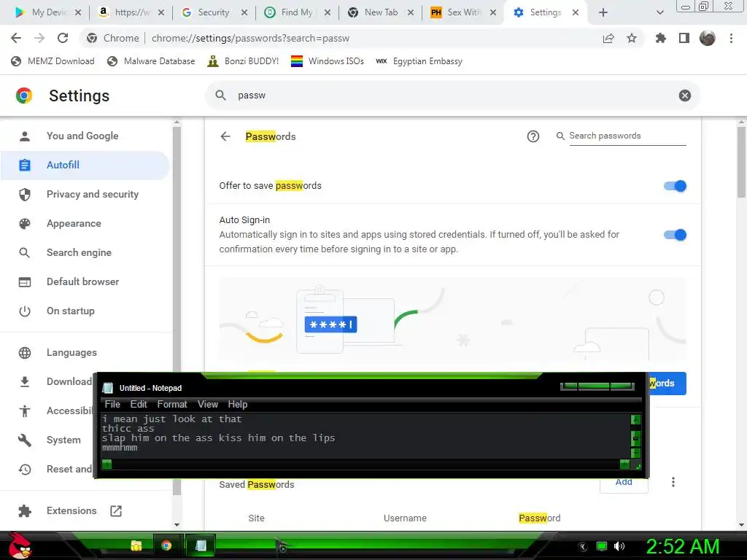Open the tab search dropdown arrow
The image size is (747, 560).
click(659, 12)
